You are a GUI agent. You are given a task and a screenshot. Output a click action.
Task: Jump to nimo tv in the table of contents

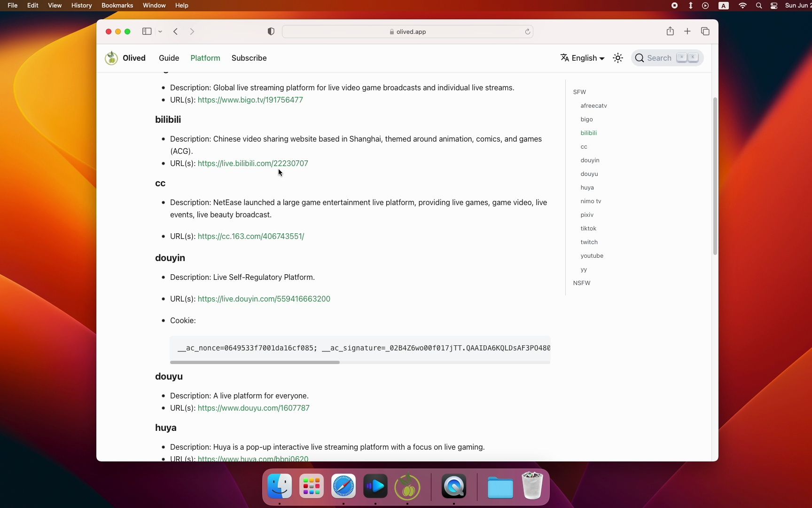[x=591, y=201]
